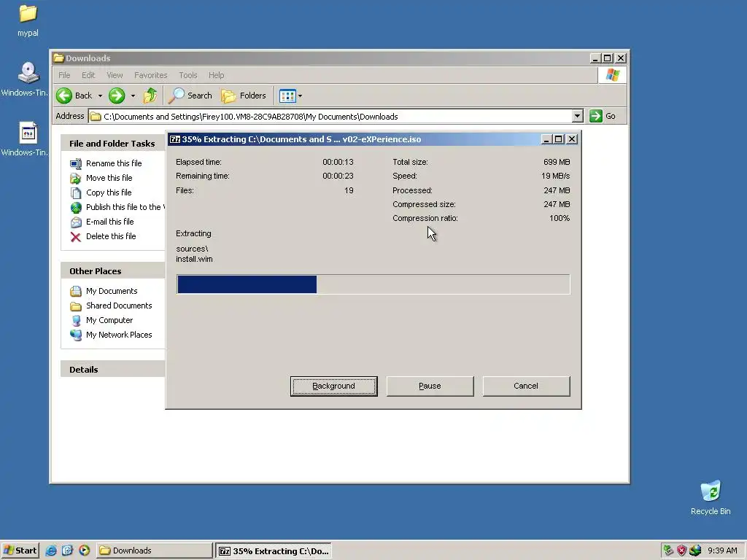Click Rename this file
This screenshot has width=747, height=560.
click(114, 163)
